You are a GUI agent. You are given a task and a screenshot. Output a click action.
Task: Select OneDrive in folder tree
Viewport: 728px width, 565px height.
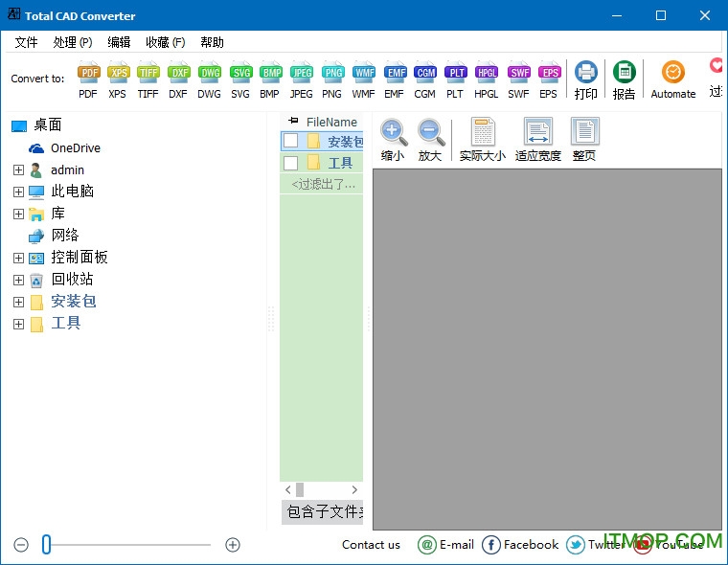64,148
